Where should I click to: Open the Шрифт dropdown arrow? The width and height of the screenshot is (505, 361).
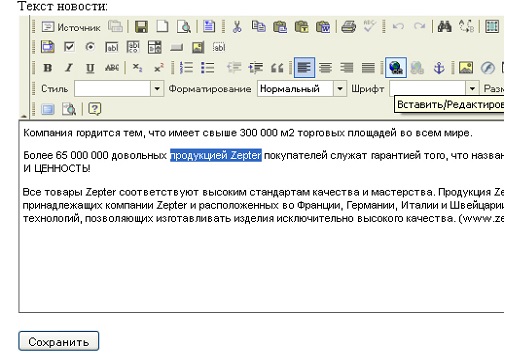tap(472, 89)
